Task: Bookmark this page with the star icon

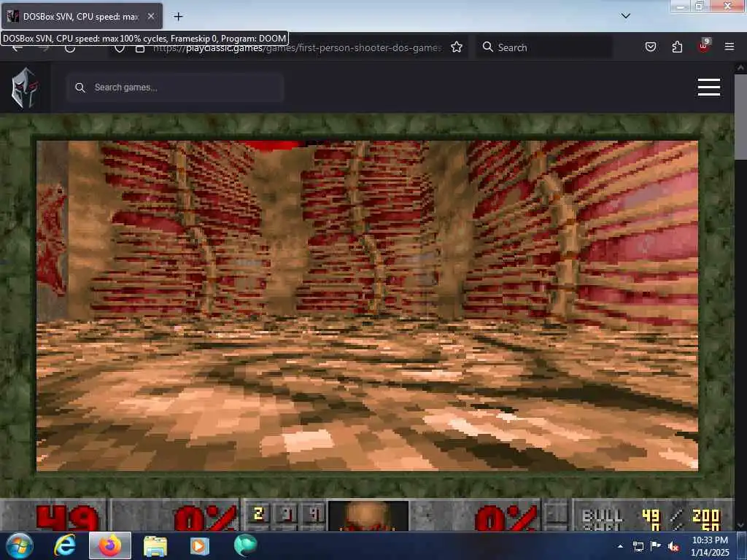Action: (457, 47)
